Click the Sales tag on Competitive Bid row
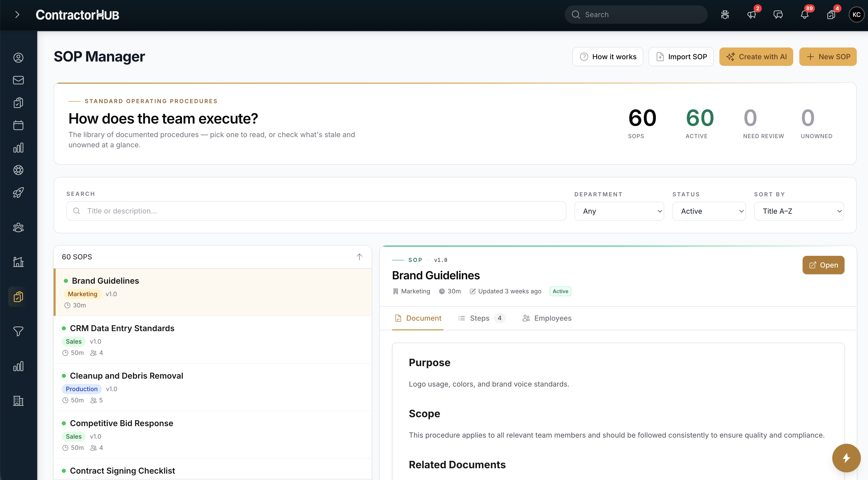The image size is (868, 480). (74, 437)
